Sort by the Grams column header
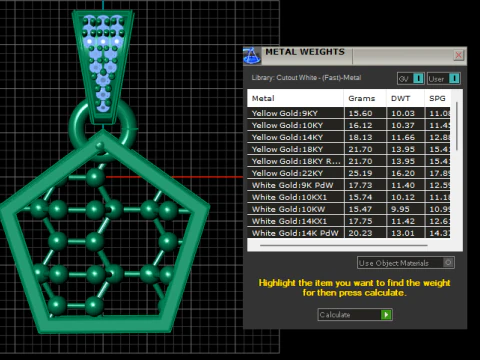 click(365, 98)
